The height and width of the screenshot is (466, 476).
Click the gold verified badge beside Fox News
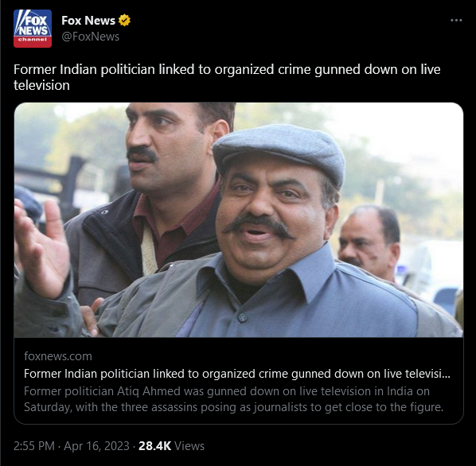pos(124,21)
